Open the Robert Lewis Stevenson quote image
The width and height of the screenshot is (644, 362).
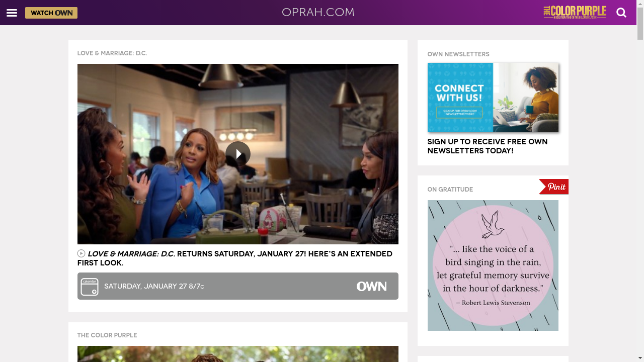coord(493,265)
